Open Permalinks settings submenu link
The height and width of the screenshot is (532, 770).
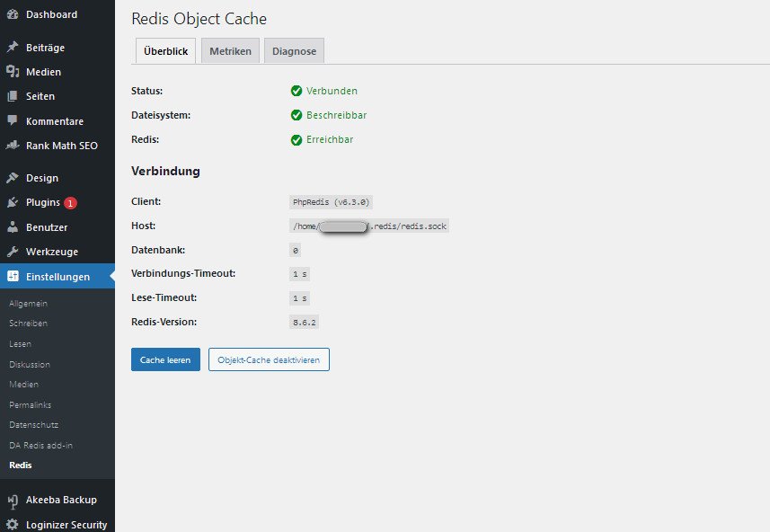[29, 405]
